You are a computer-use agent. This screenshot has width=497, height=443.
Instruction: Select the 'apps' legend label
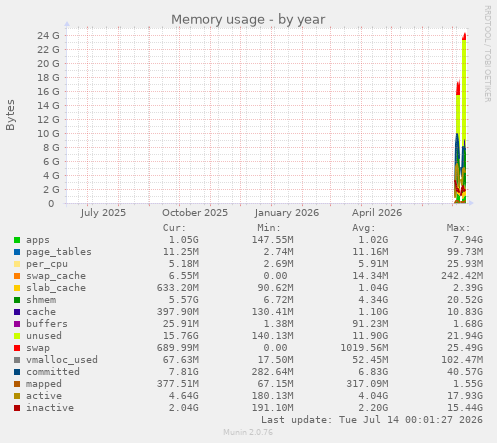point(38,240)
